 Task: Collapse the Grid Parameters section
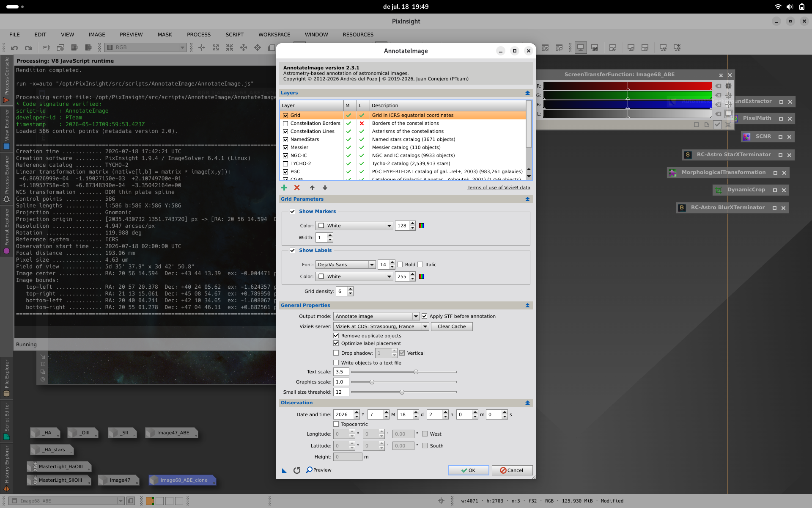527,199
